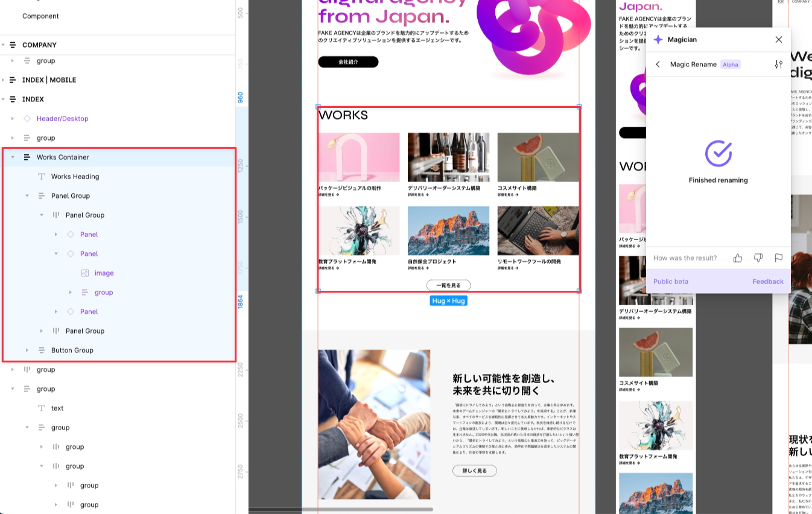The image size is (812, 514).
Task: Expand the Header/Desktop layer arrow
Action: coord(13,118)
